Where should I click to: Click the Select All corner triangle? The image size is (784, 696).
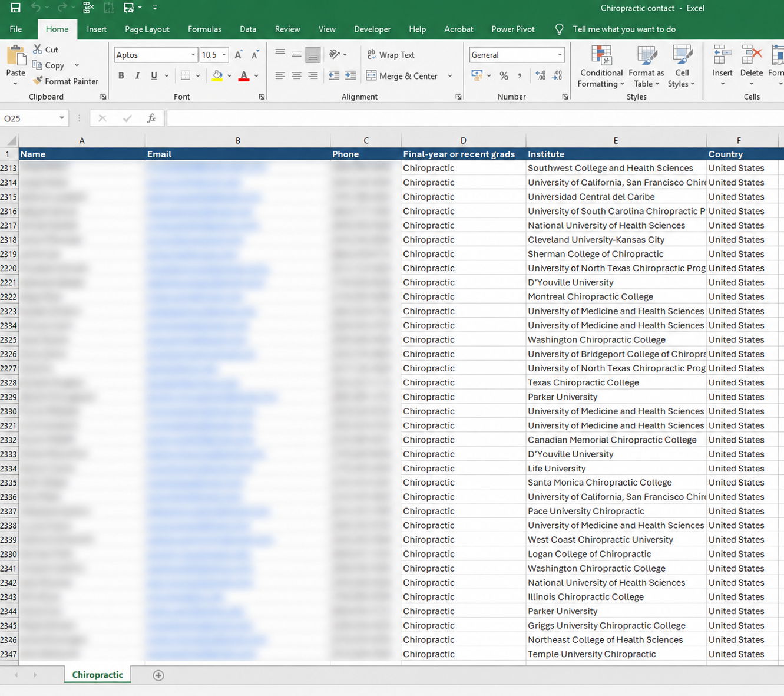pyautogui.click(x=11, y=141)
